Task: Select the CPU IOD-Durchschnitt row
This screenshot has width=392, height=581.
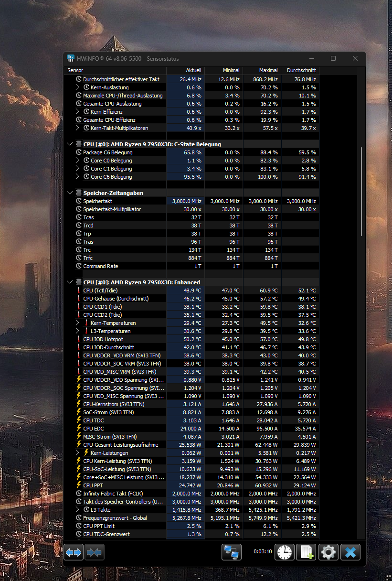Action: [x=192, y=347]
